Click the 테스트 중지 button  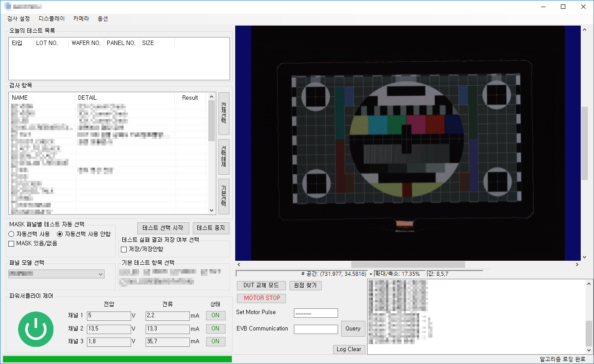click(x=211, y=228)
